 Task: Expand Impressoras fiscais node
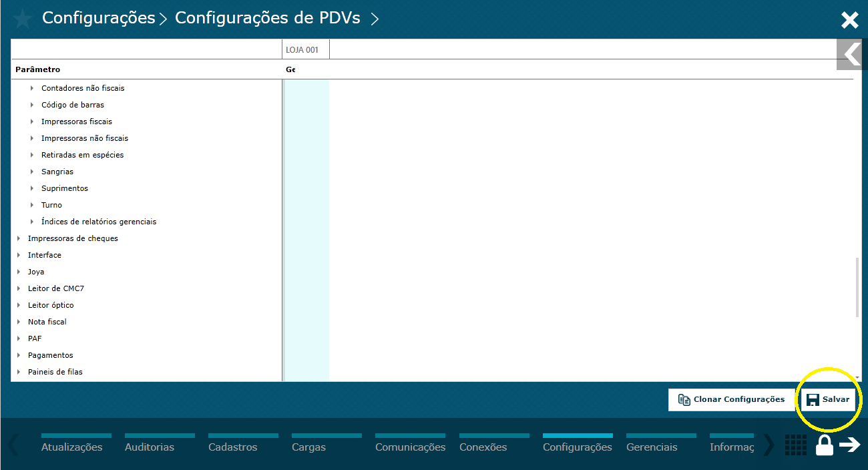coord(31,122)
